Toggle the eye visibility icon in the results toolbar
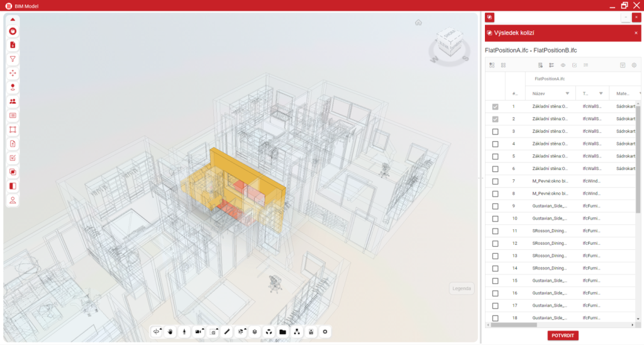Image resolution: width=644 pixels, height=345 pixels. (x=563, y=65)
